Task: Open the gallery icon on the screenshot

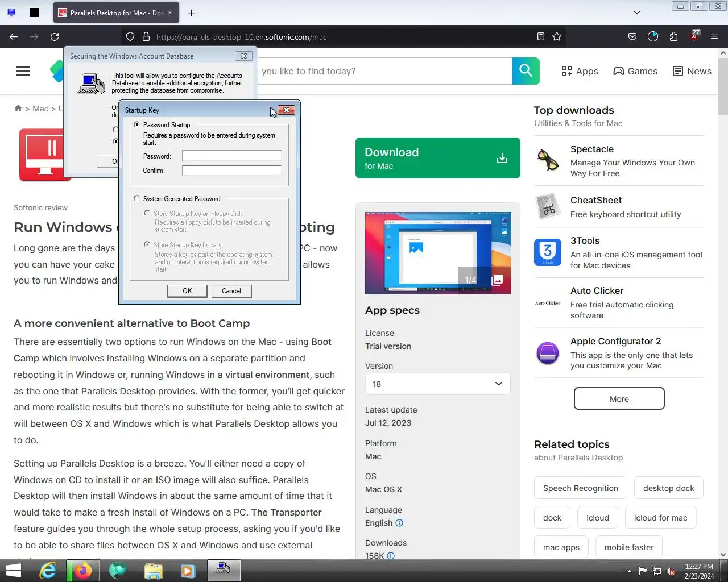Action: [x=497, y=280]
